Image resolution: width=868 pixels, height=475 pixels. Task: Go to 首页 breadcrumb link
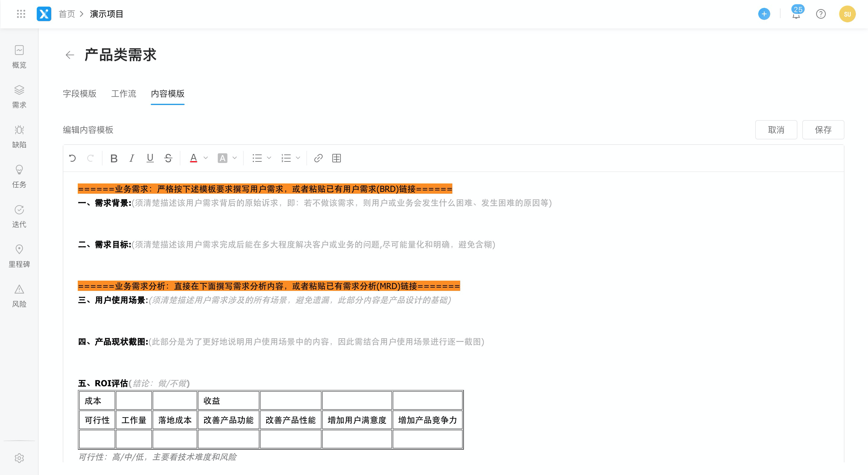[x=67, y=14]
